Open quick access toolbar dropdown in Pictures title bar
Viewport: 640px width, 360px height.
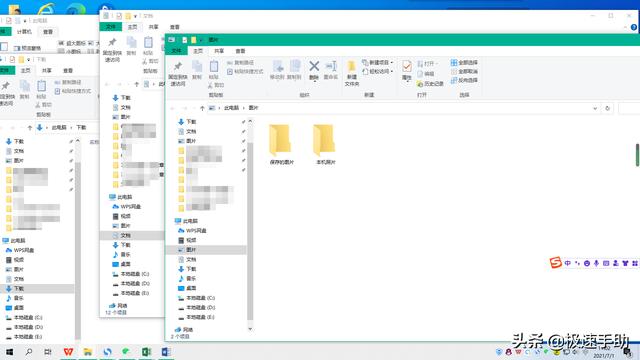[x=201, y=40]
